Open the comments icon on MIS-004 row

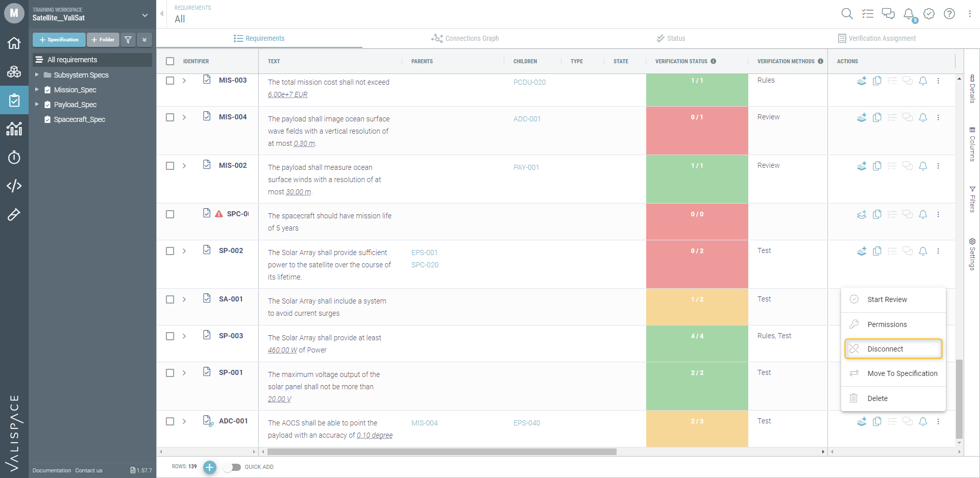[908, 117]
